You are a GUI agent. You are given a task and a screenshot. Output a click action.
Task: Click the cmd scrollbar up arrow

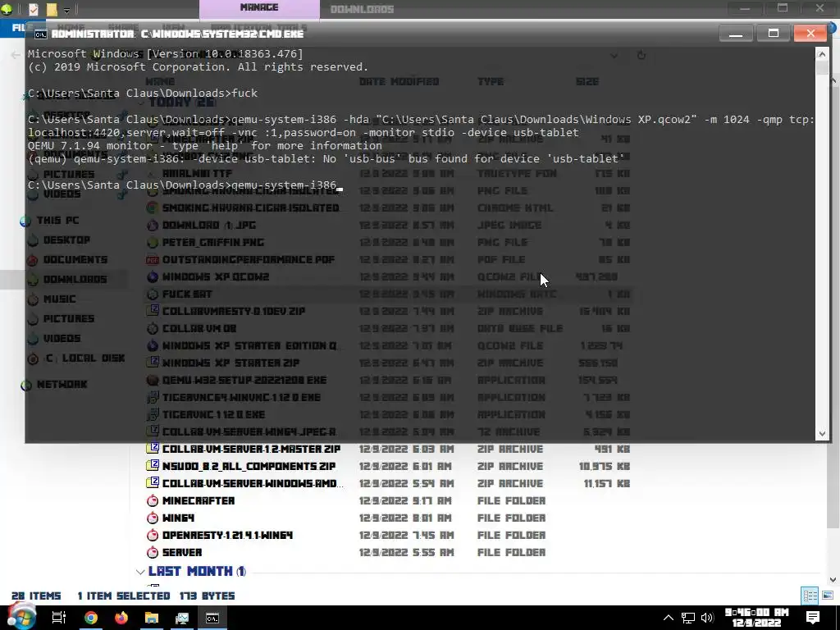[x=822, y=54]
